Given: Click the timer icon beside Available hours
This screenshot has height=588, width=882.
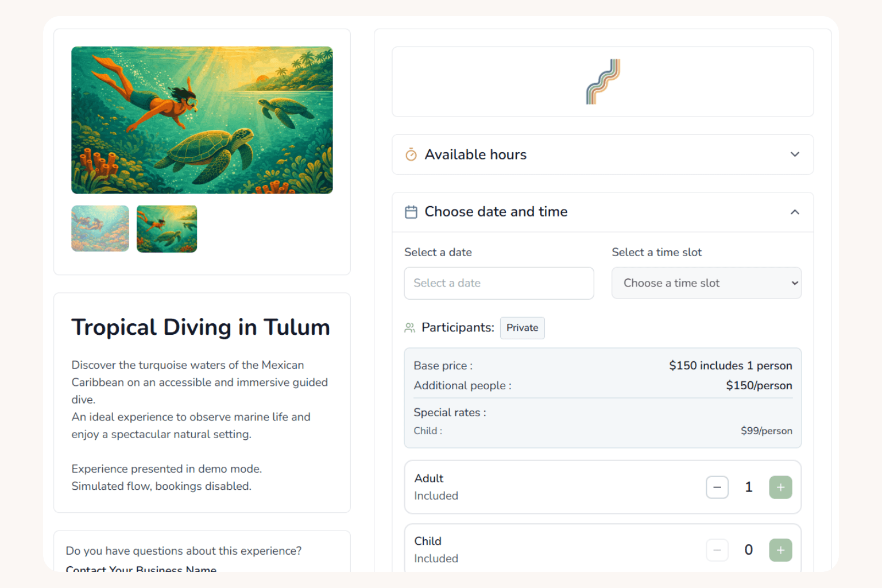Looking at the screenshot, I should click(x=411, y=154).
